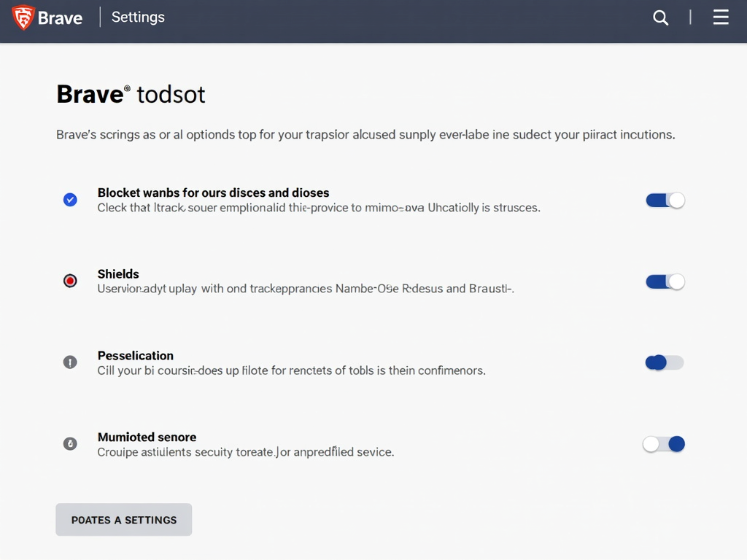
Task: Select the red radio icon beside Shields
Action: point(70,281)
